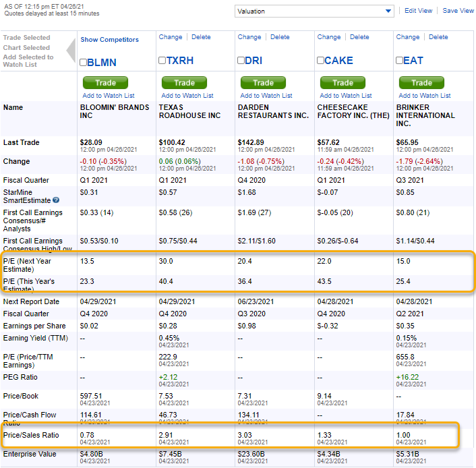Select EAT PEG Ratio +16.22
The image size is (476, 468).
coord(407,377)
